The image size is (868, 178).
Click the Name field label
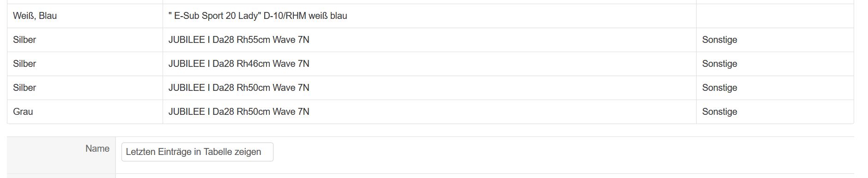[x=97, y=148]
